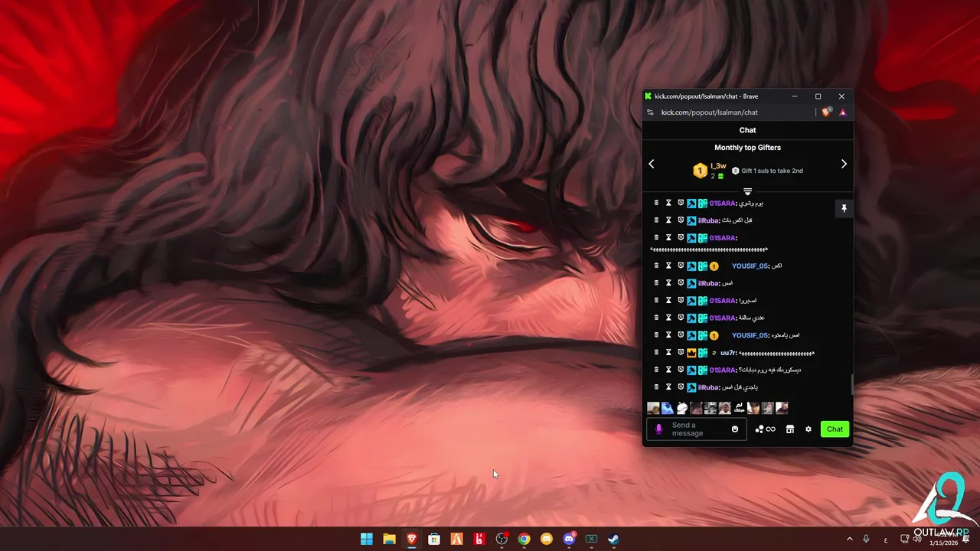Click the network icon in system tray
The height and width of the screenshot is (551, 980).
[x=904, y=539]
